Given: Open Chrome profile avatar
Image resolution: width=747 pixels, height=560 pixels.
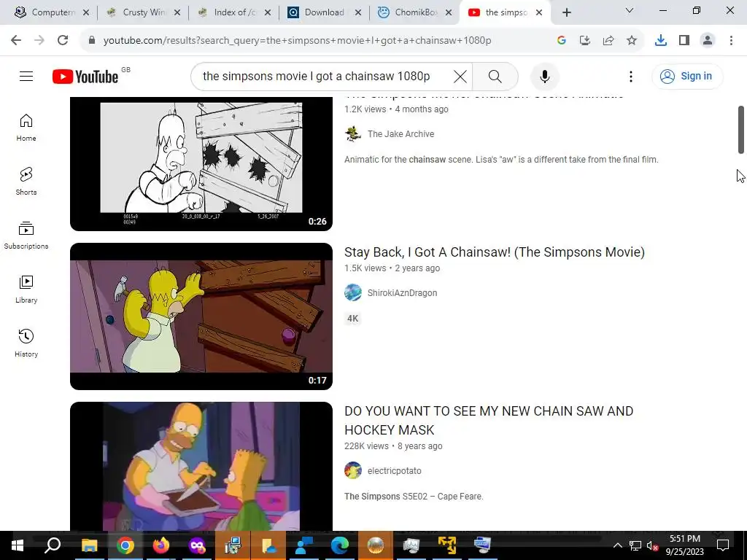Looking at the screenshot, I should [x=708, y=40].
